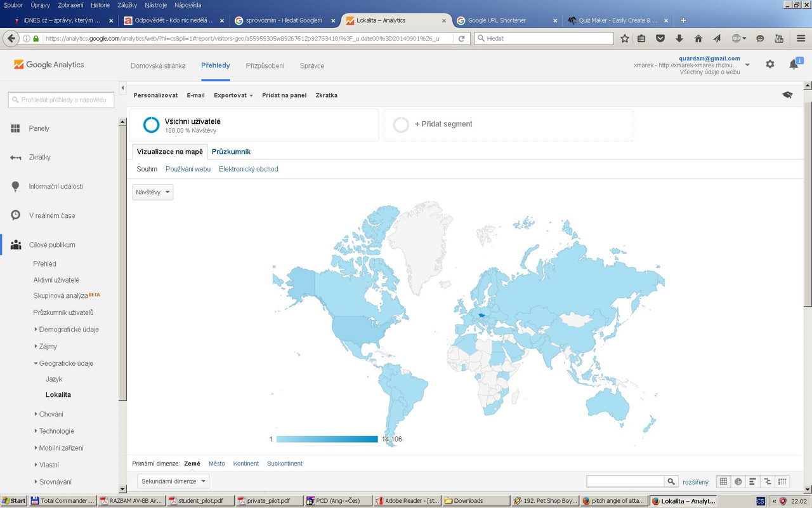Go to Firefox home page icon
Image resolution: width=812 pixels, height=508 pixels.
click(x=698, y=38)
